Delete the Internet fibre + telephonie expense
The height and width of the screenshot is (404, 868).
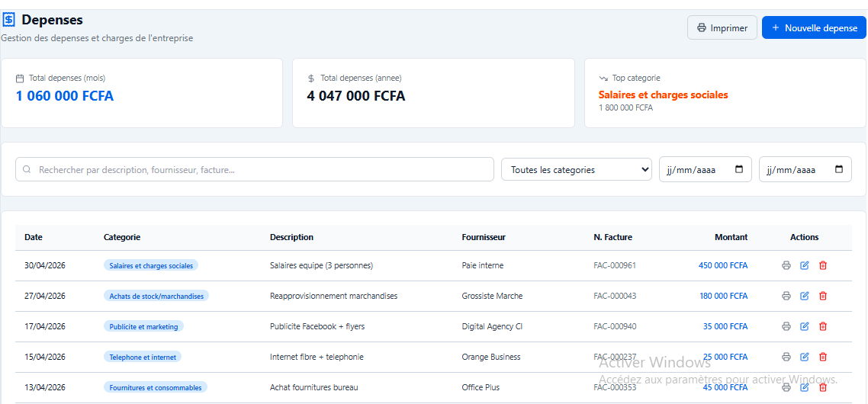click(823, 357)
